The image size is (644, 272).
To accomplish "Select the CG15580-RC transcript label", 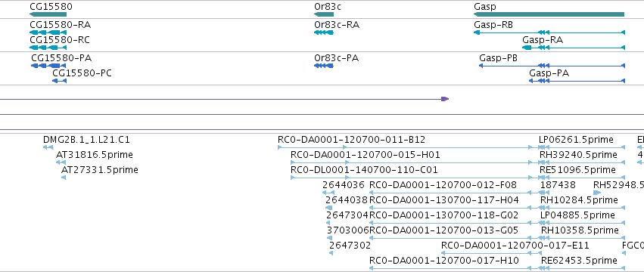I will click(x=60, y=40).
